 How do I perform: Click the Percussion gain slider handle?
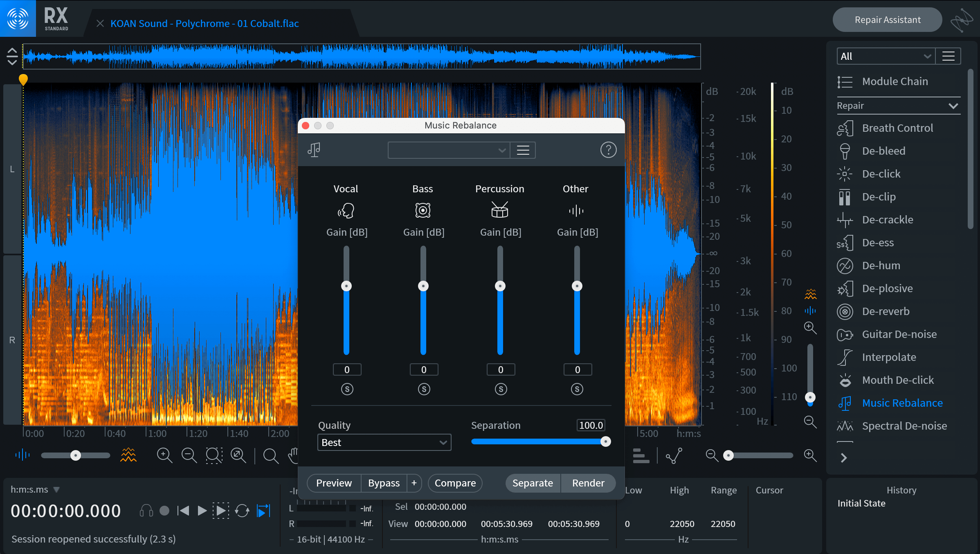500,286
